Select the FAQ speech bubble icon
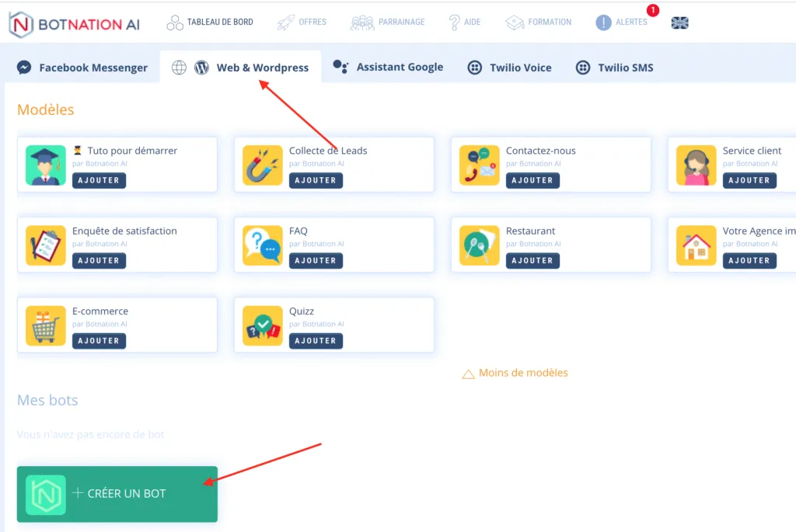The width and height of the screenshot is (796, 532). (x=263, y=245)
